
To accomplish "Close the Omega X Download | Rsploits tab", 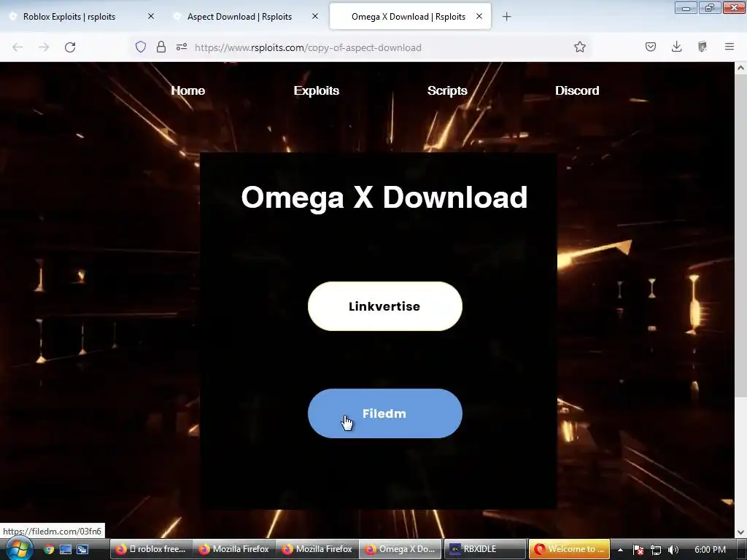I will 479,16.
